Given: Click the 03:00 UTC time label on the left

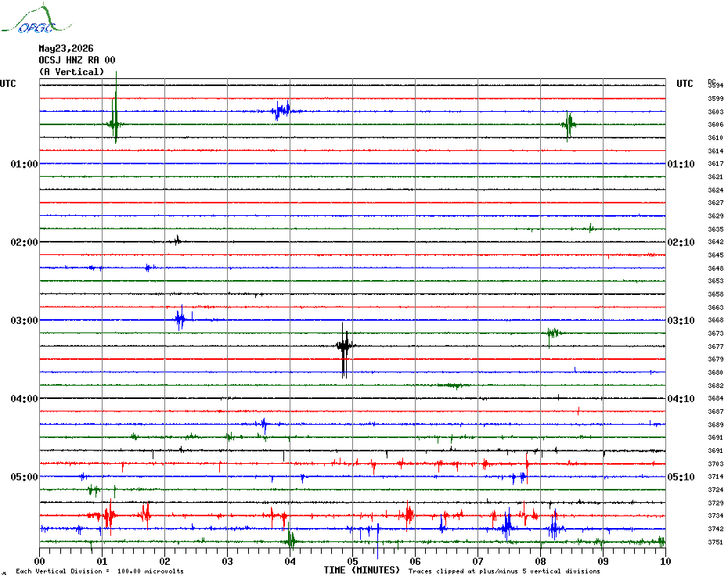Looking at the screenshot, I should (24, 321).
